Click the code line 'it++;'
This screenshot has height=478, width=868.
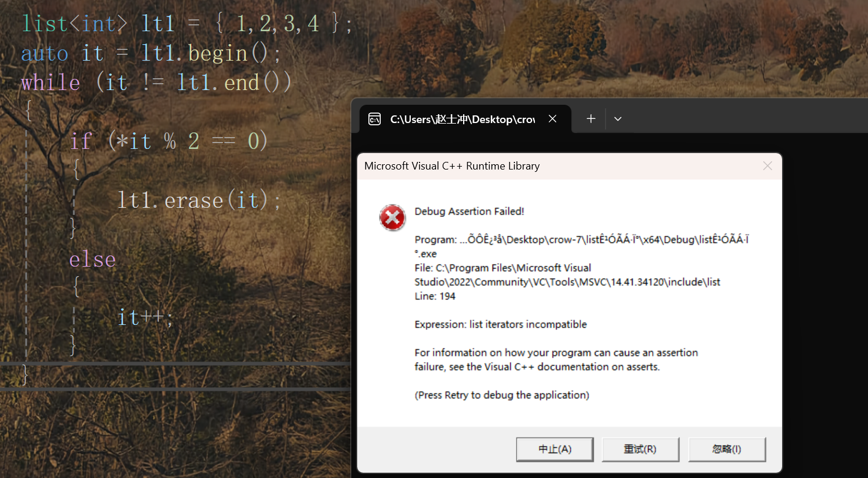[x=146, y=318]
